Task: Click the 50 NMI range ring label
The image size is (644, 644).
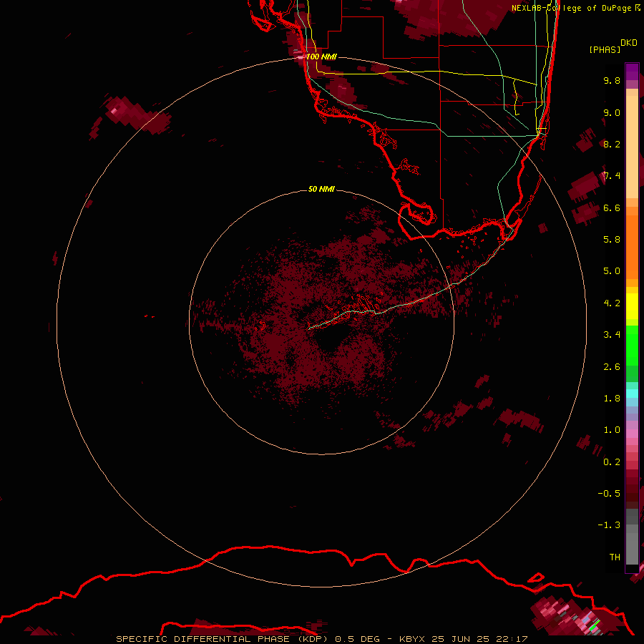Action: point(321,189)
